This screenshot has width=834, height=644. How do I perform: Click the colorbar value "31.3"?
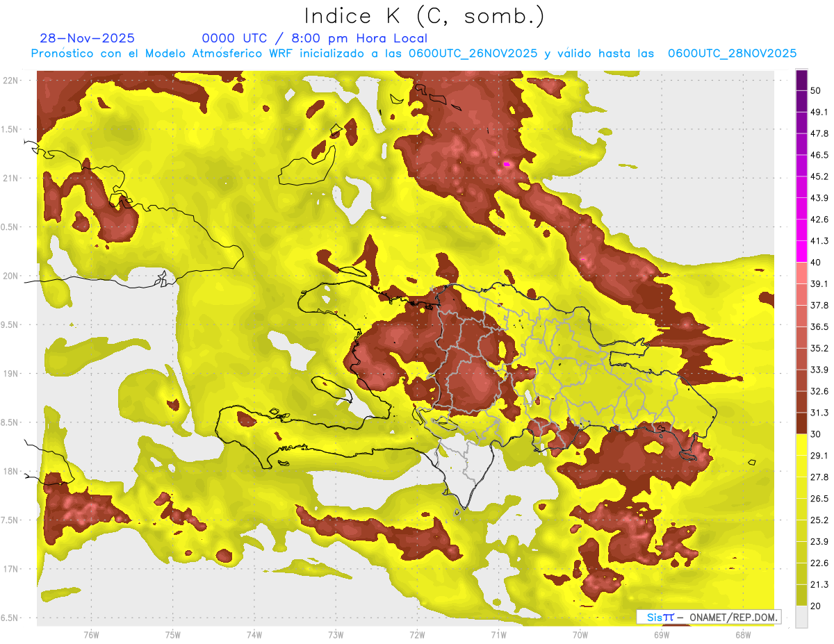click(819, 413)
